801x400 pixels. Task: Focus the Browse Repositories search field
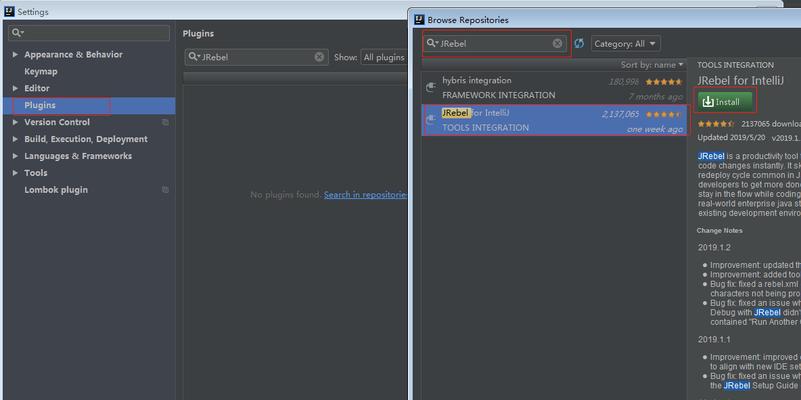click(x=496, y=43)
